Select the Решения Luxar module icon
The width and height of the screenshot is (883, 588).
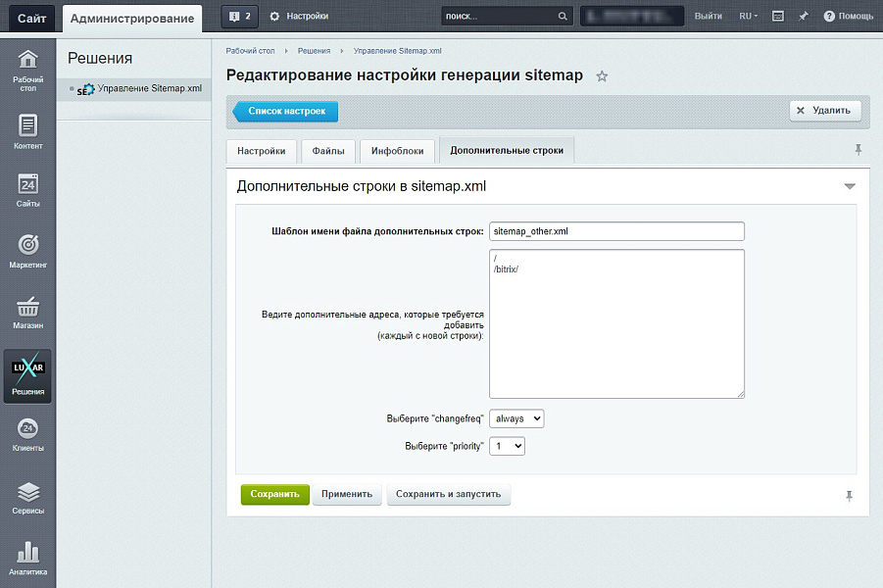click(x=27, y=375)
